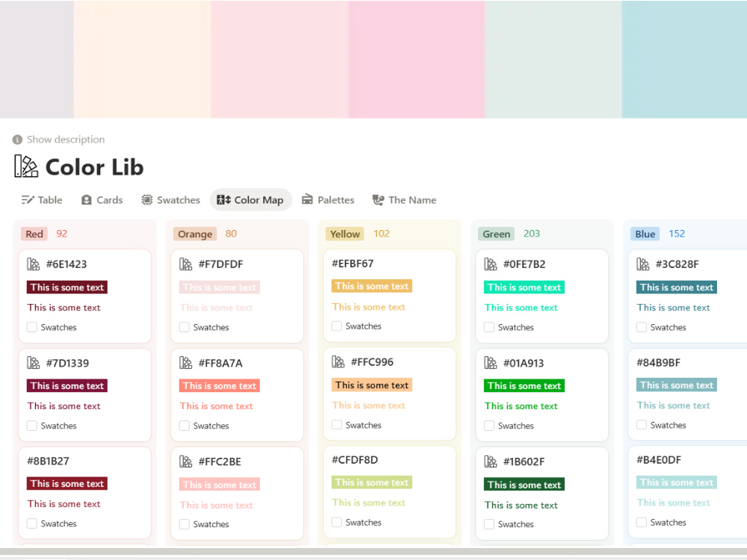The width and height of the screenshot is (747, 560).
Task: Check Swatches on card #FF8A7A
Action: [x=185, y=426]
